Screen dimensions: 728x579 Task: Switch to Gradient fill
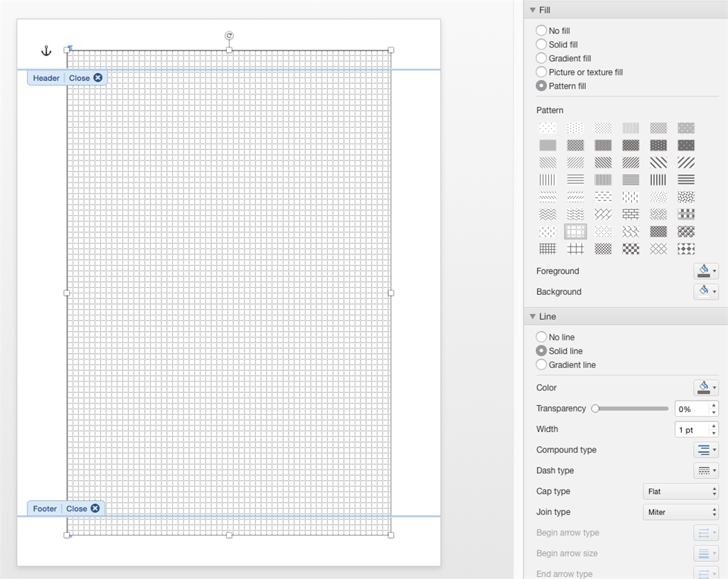(540, 58)
